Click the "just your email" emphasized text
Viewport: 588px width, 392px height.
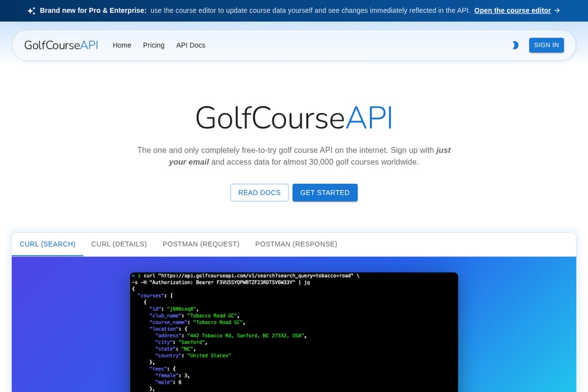[310, 156]
